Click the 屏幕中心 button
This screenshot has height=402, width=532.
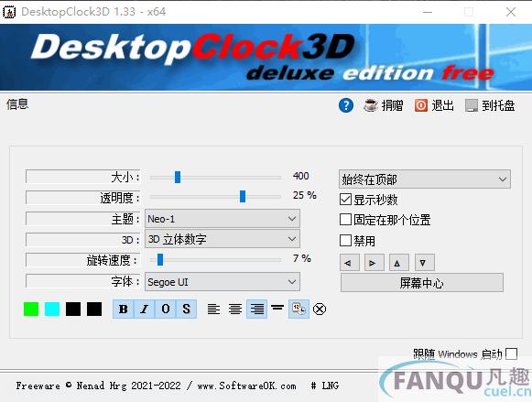(422, 283)
